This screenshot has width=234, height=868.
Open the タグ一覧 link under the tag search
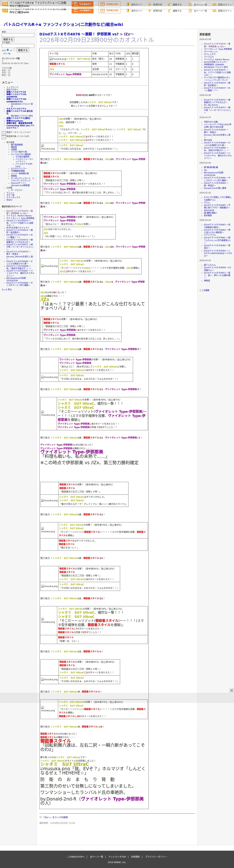click(7, 54)
